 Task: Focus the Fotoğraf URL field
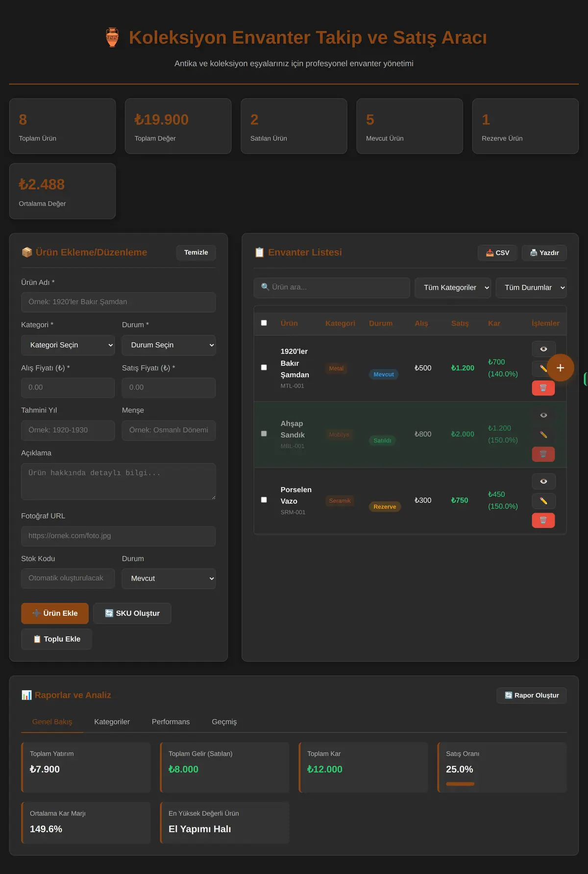(119, 536)
